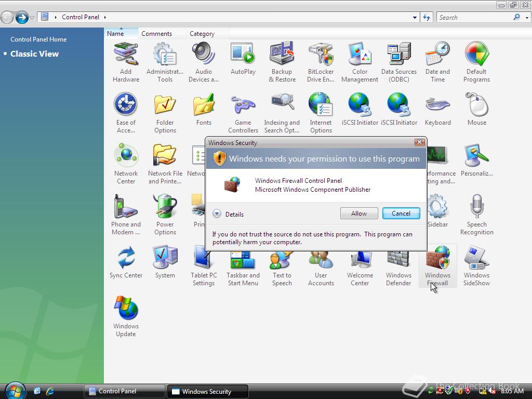Open Network Center icon
This screenshot has width=532, height=399.
[x=126, y=164]
